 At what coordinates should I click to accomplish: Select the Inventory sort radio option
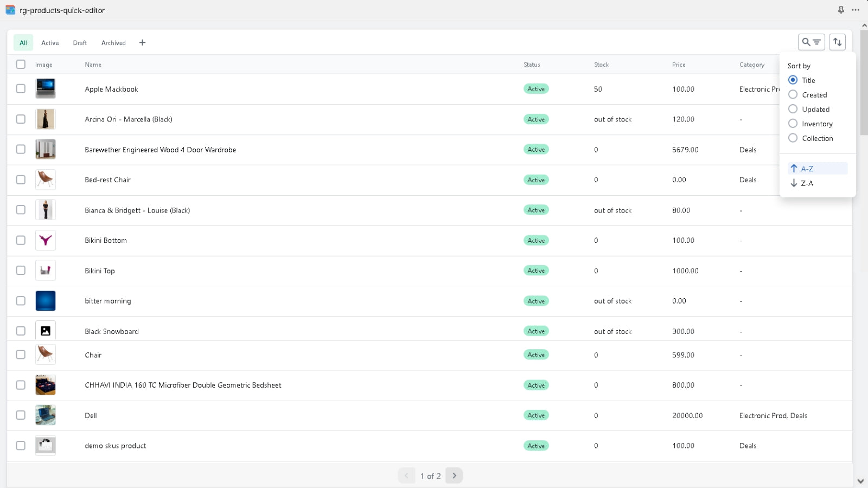point(793,124)
